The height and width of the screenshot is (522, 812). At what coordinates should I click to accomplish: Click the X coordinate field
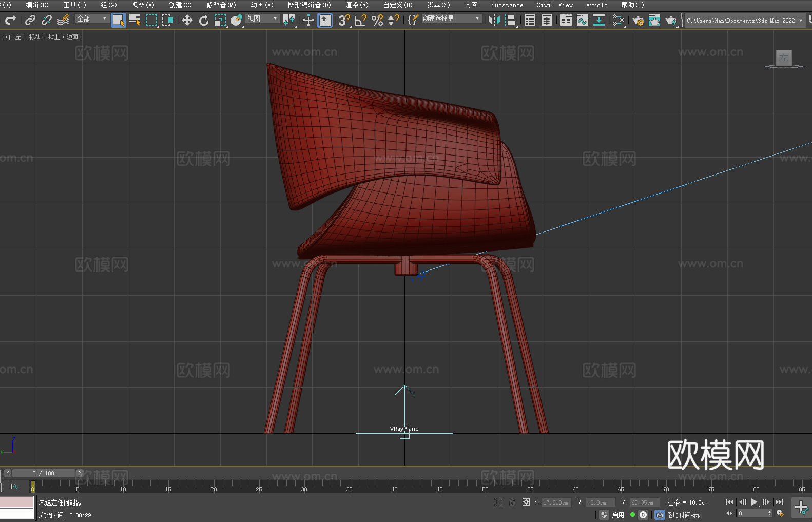pyautogui.click(x=557, y=502)
